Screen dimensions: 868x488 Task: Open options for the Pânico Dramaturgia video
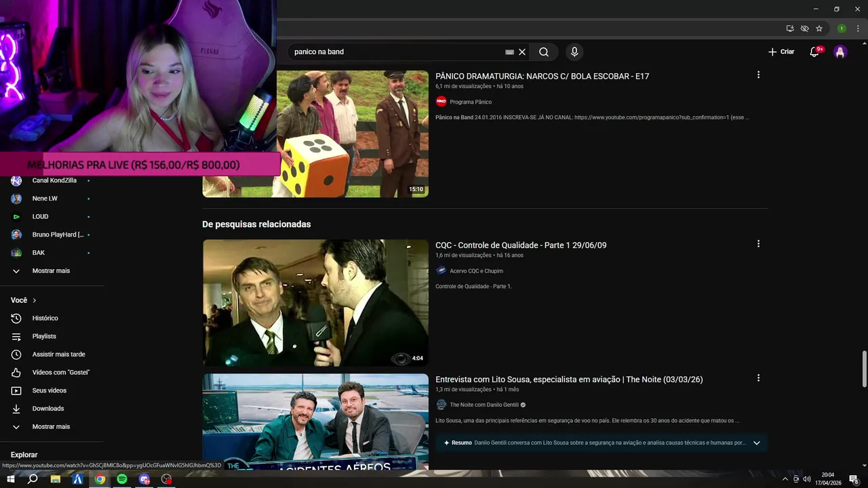tap(758, 75)
